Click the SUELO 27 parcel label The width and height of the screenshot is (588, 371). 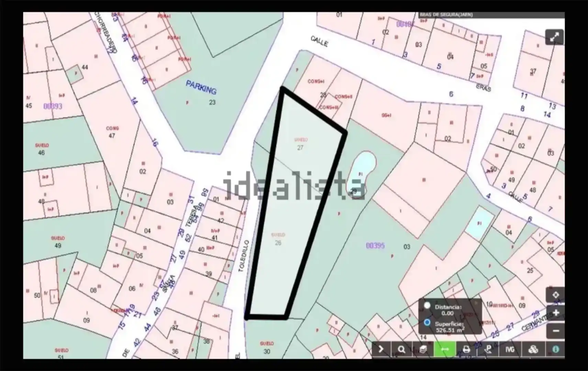point(301,144)
